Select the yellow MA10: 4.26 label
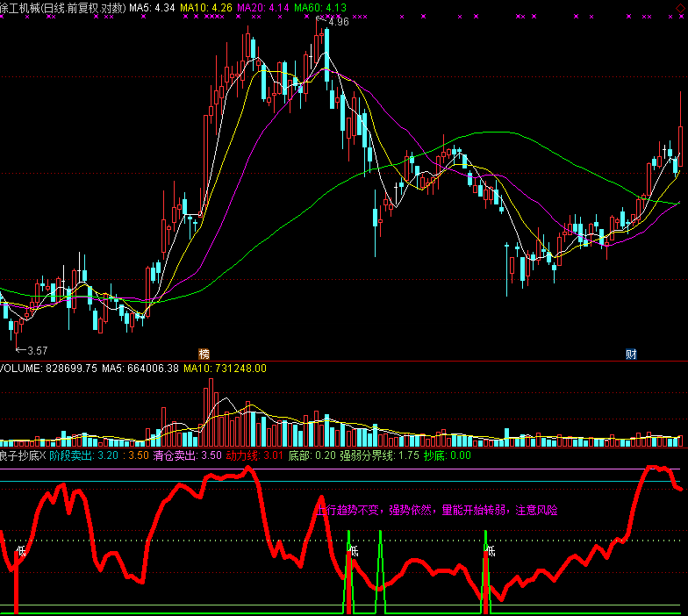The image size is (688, 616). [x=206, y=8]
